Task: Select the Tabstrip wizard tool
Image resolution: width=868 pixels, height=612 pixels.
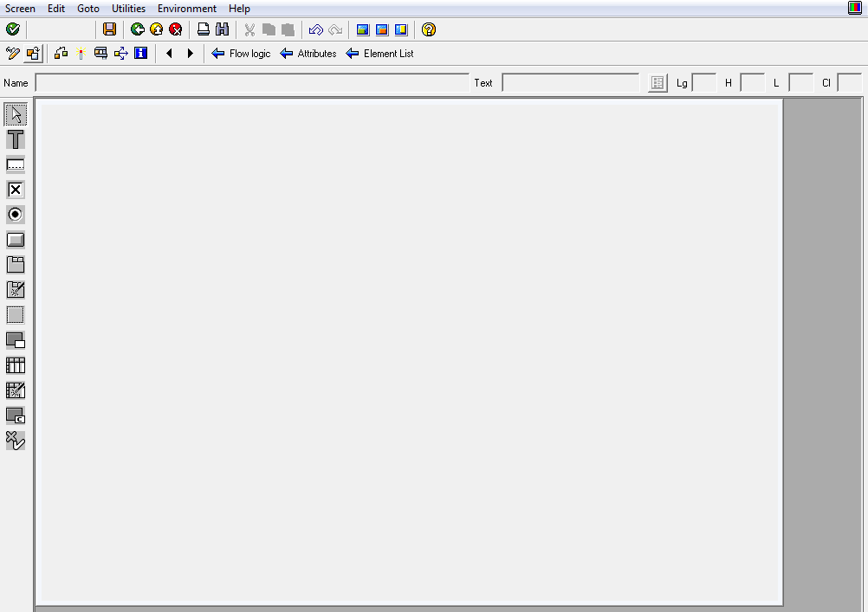Action: tap(16, 290)
